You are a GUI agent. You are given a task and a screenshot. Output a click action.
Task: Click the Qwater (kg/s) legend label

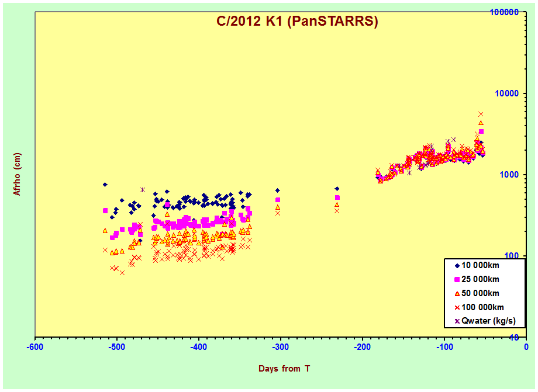point(489,321)
